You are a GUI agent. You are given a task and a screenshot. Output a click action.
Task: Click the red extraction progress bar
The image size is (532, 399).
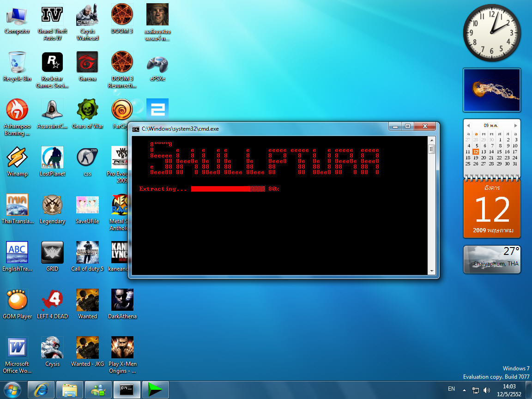pos(228,189)
